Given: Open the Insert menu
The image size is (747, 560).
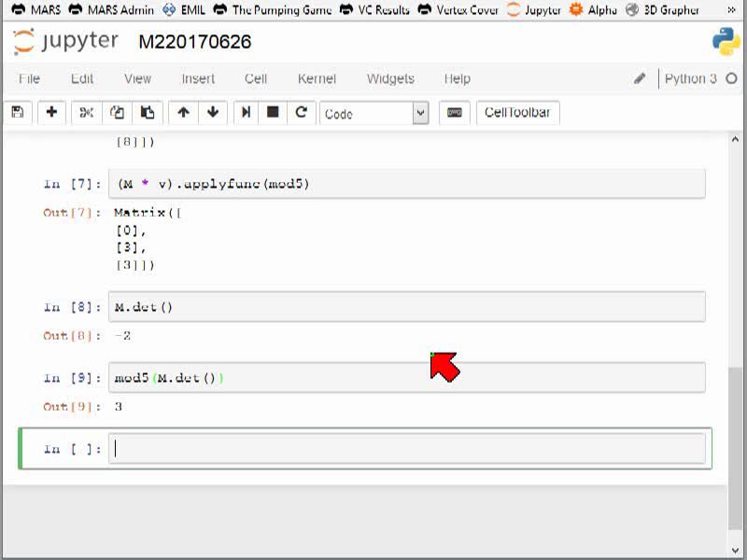Looking at the screenshot, I should pos(198,78).
